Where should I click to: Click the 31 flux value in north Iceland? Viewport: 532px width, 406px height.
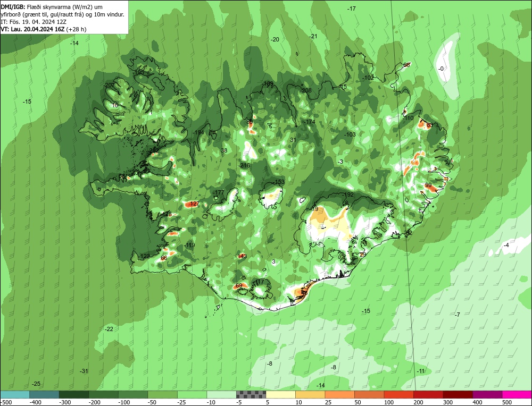[293, 140]
